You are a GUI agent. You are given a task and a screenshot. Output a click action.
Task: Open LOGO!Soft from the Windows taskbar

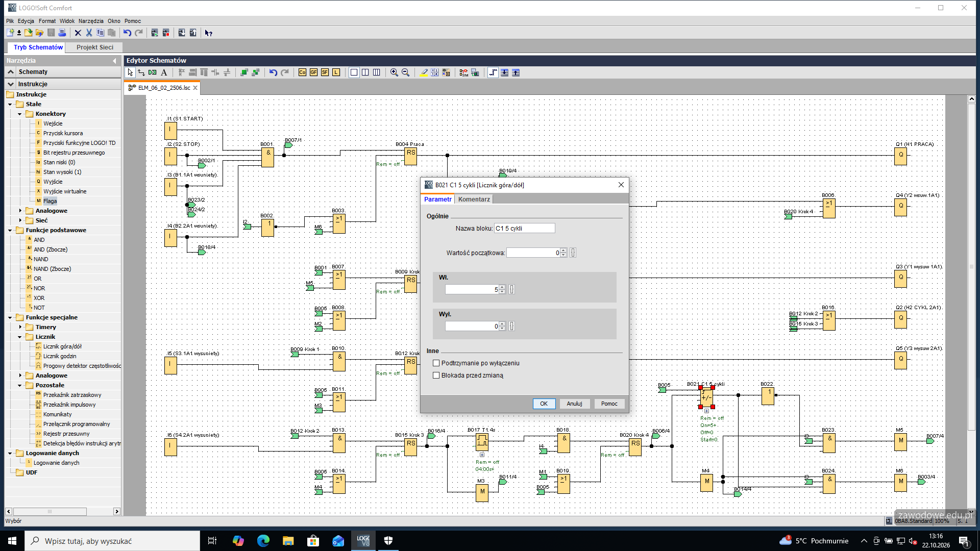[363, 541]
